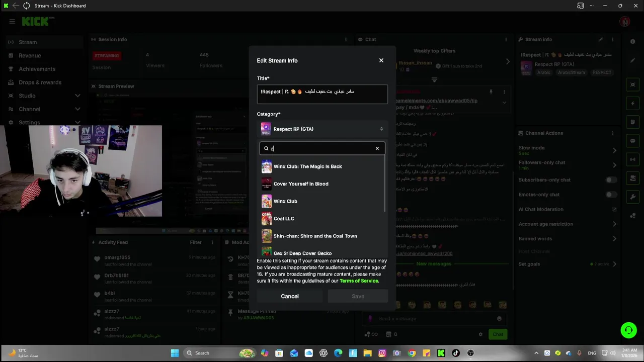Click the Save button

click(358, 296)
